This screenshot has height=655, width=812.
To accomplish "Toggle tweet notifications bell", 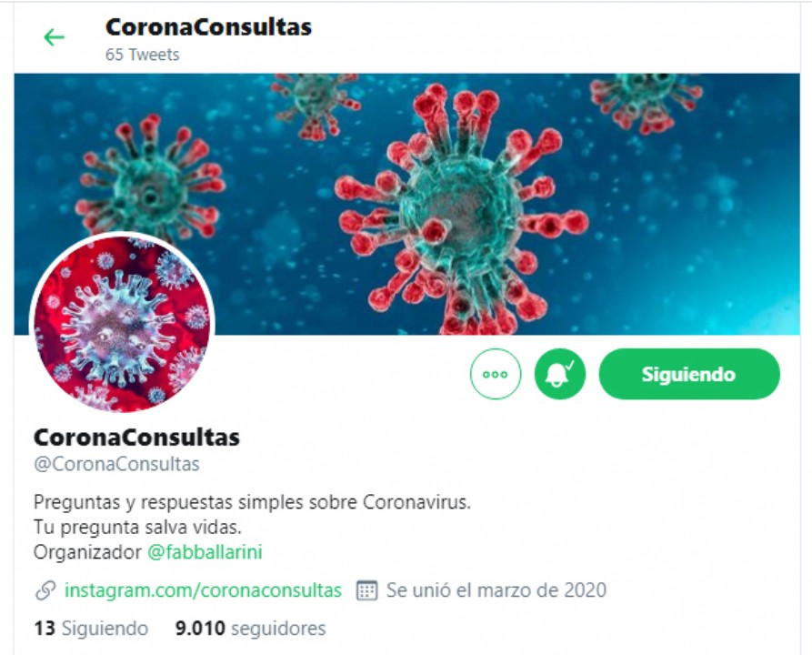I will click(x=560, y=374).
